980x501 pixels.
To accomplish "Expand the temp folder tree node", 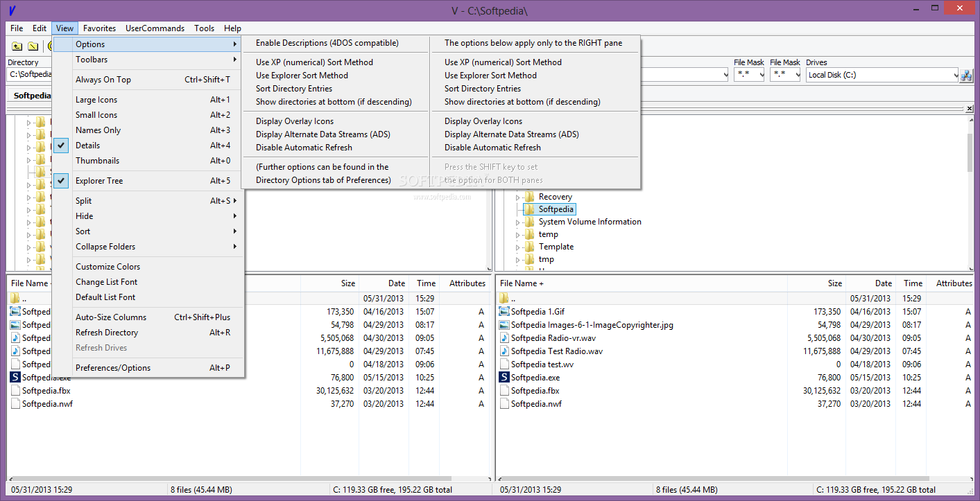I will tap(517, 235).
